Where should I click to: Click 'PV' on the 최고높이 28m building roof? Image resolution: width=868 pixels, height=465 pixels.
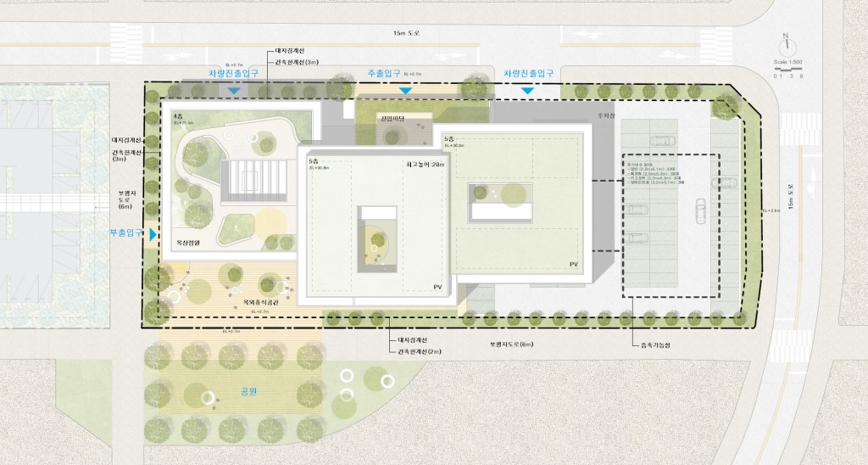[x=438, y=287]
